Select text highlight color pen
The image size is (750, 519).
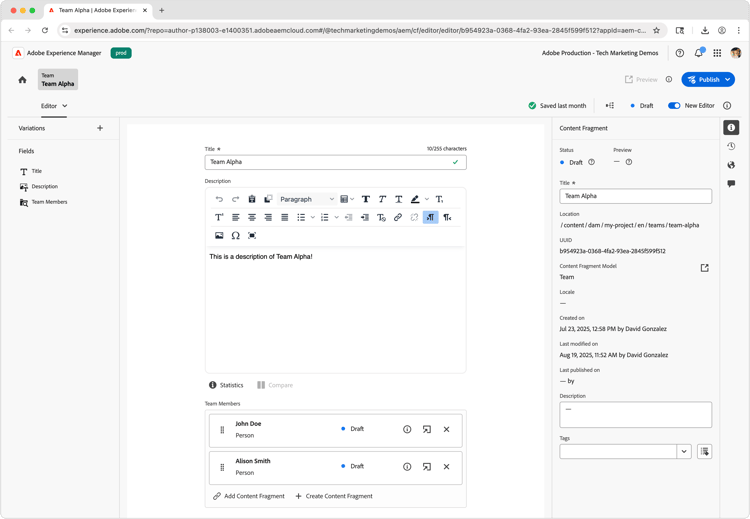point(415,199)
